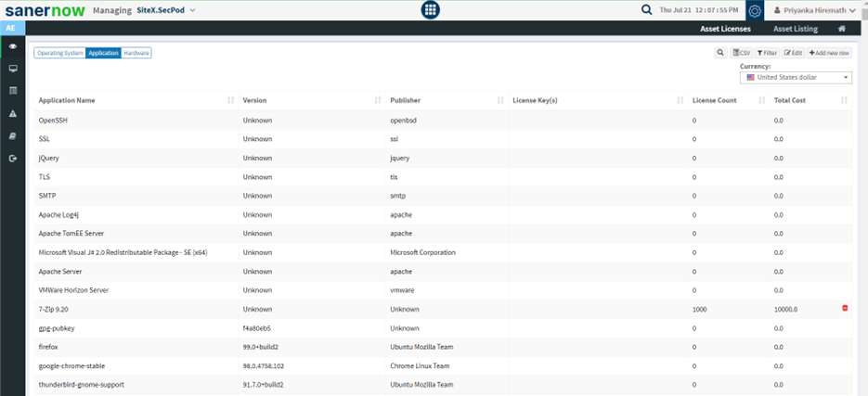Go to the home icon in nav bar
The width and height of the screenshot is (868, 396).
pos(841,29)
